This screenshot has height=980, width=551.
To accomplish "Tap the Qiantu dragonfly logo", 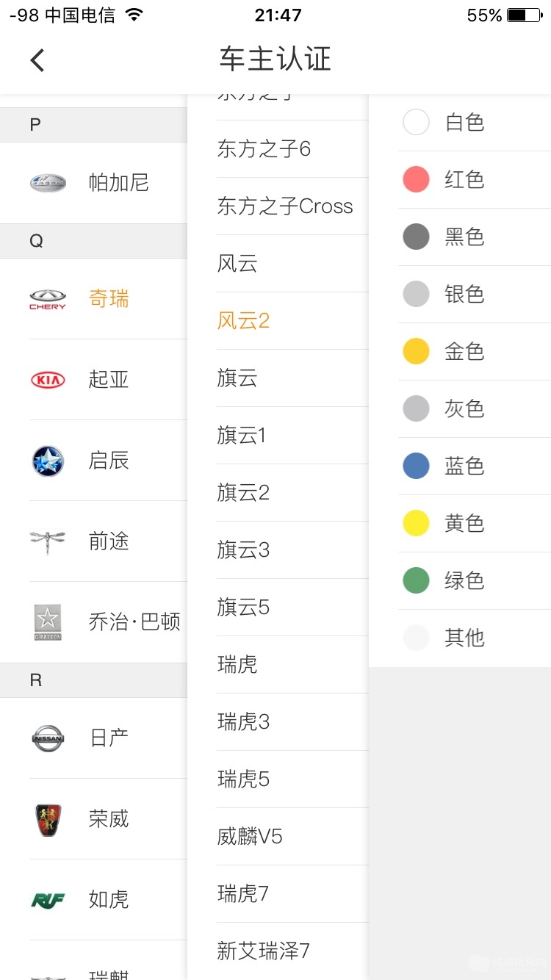I will point(48,541).
